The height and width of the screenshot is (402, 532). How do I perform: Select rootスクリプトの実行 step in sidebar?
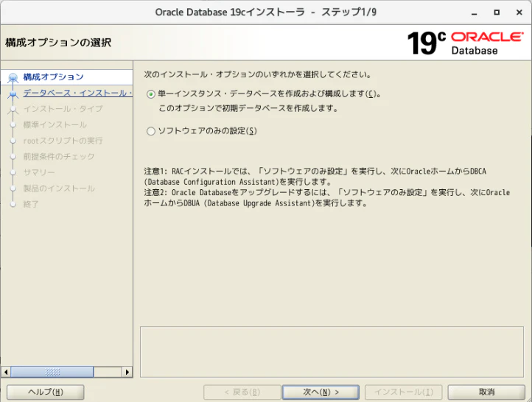tap(63, 141)
